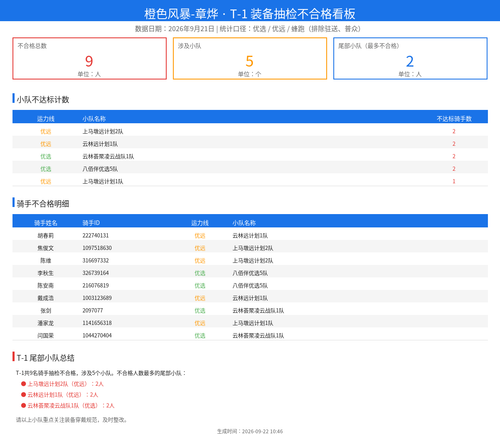Click rider name 张剑
Screen dimensions: 500x434
(x=46, y=311)
